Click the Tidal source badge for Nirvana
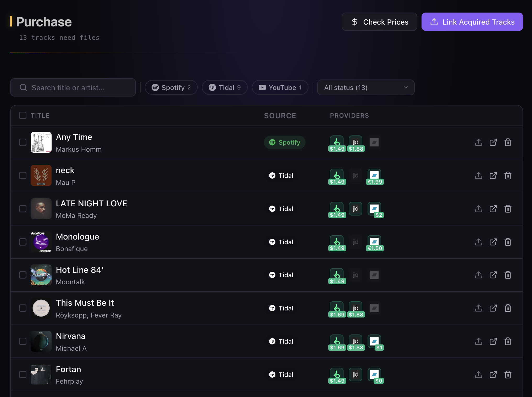 pyautogui.click(x=281, y=341)
